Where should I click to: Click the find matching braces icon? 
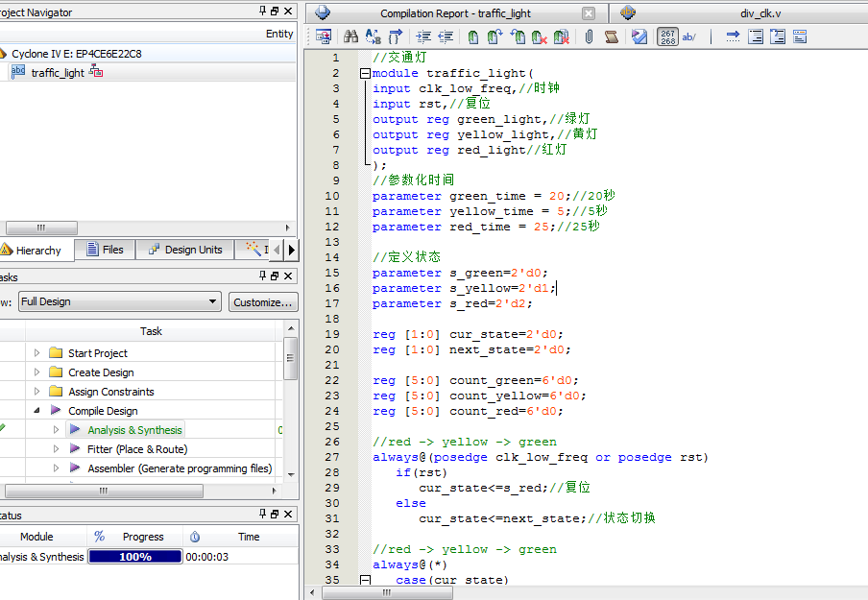pyautogui.click(x=396, y=36)
